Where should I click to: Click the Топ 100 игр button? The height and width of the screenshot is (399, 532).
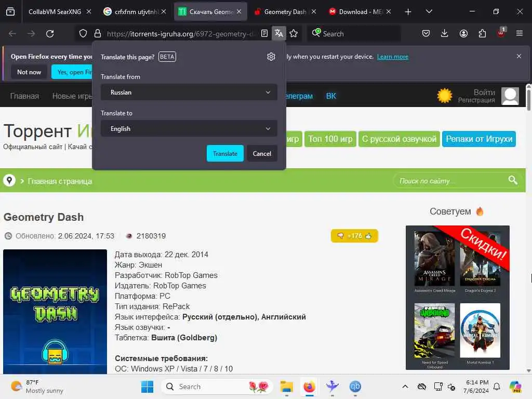point(330,139)
